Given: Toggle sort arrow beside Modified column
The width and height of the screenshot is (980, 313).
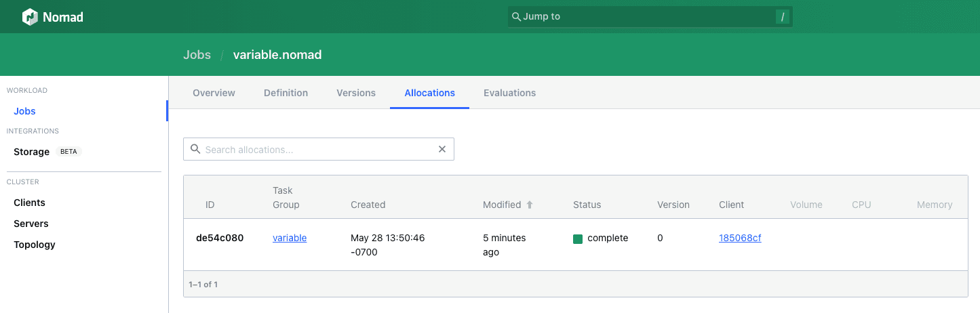Looking at the screenshot, I should (530, 205).
